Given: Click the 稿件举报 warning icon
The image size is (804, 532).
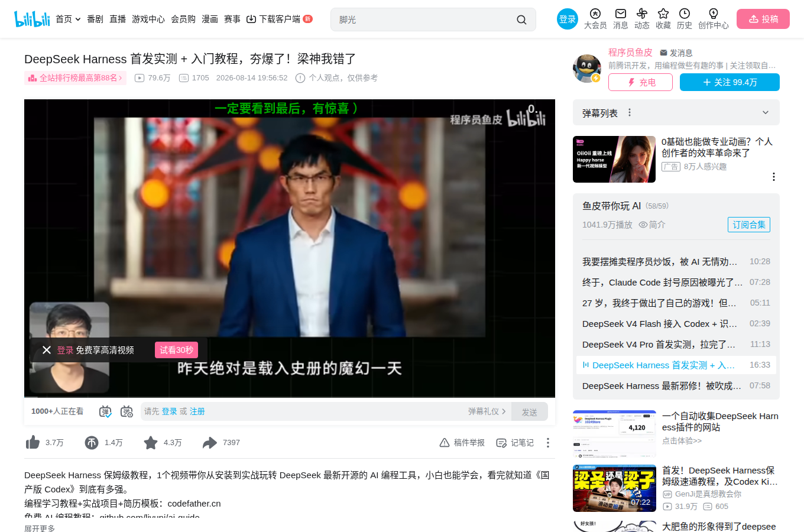Looking at the screenshot, I should click(x=445, y=443).
